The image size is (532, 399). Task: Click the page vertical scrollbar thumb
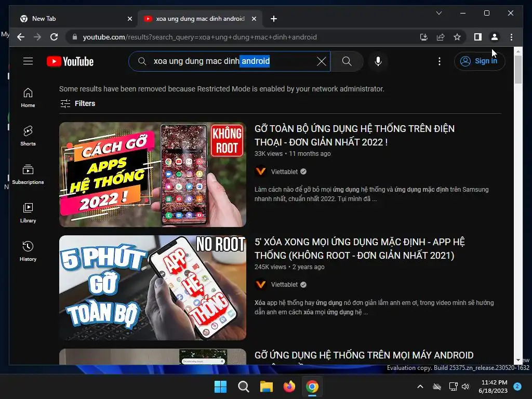tap(518, 69)
